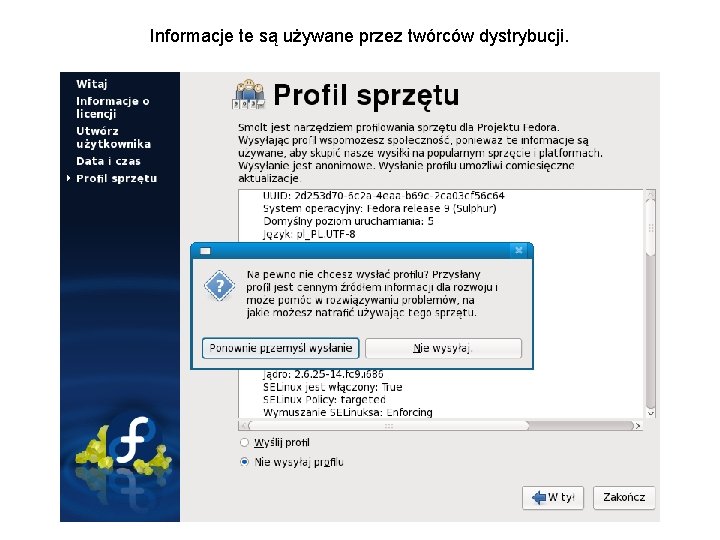Viewport: 720px width, 540px height.
Task: Open 'Data i czas' sidebar step
Action: click(108, 161)
